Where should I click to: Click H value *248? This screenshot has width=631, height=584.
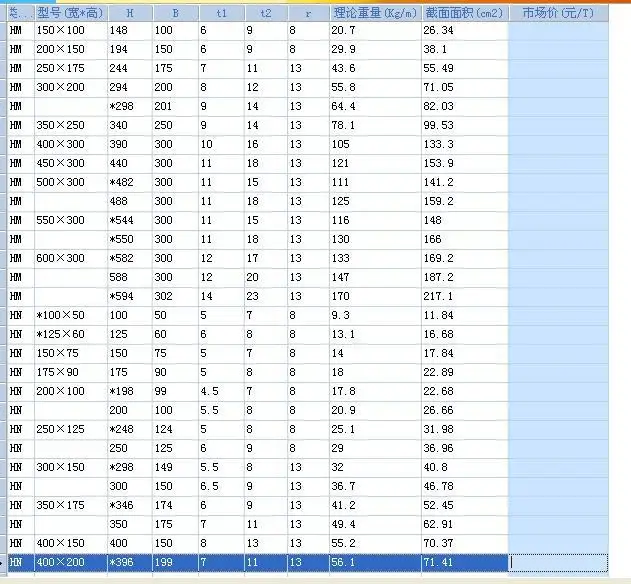click(122, 429)
